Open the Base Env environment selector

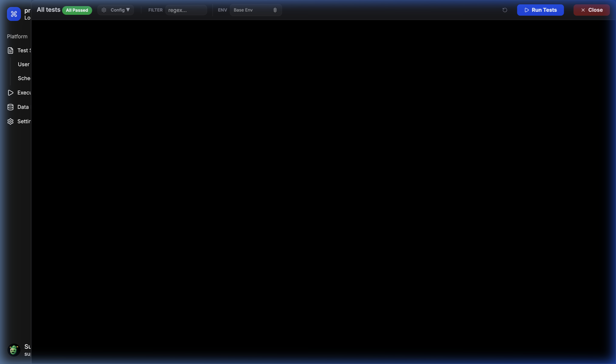256,10
